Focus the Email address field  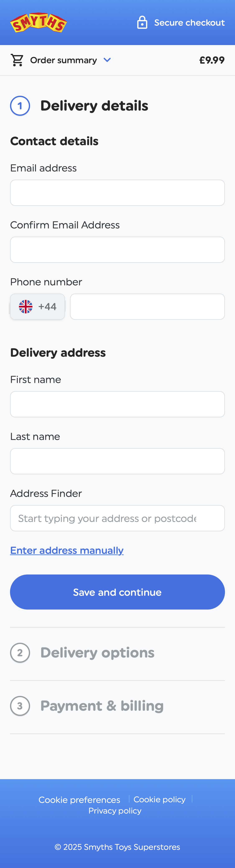117,193
